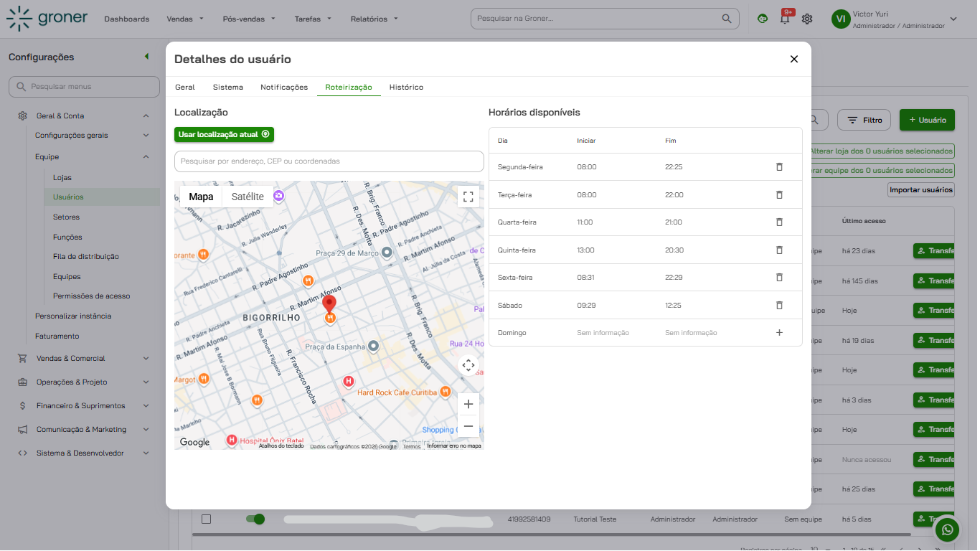Image resolution: width=980 pixels, height=551 pixels.
Task: Click Usar localização atual button
Action: point(224,134)
